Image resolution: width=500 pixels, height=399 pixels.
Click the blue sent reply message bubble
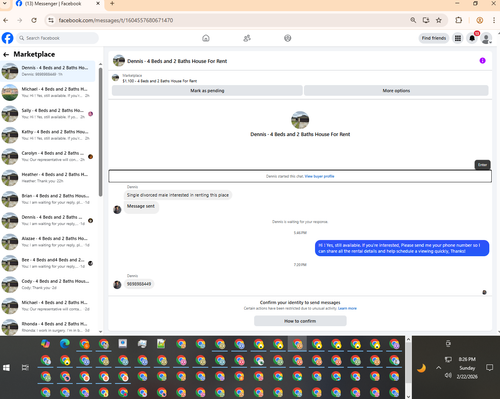click(x=402, y=248)
